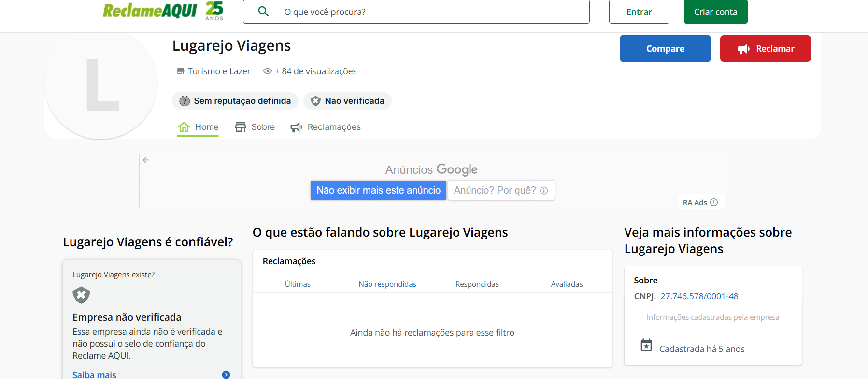Click 'Informações cadastradas pela empresa' text

[713, 317]
